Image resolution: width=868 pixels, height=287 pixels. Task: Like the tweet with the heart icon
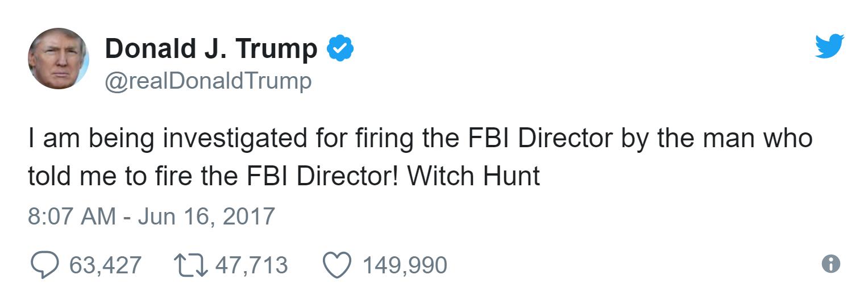tap(337, 265)
